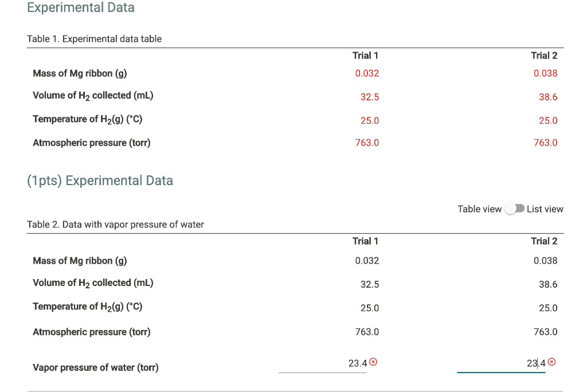
Task: Click the Trial 1 column header of Table 1
Action: pos(365,56)
